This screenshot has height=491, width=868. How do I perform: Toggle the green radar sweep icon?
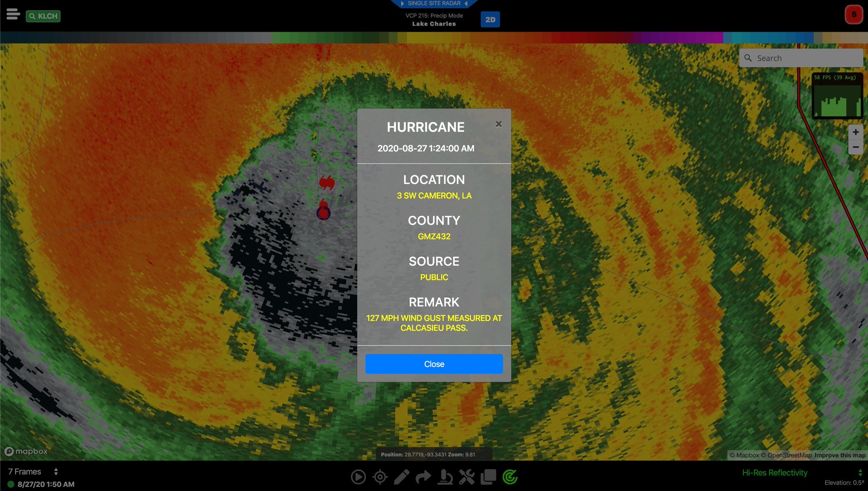click(510, 477)
